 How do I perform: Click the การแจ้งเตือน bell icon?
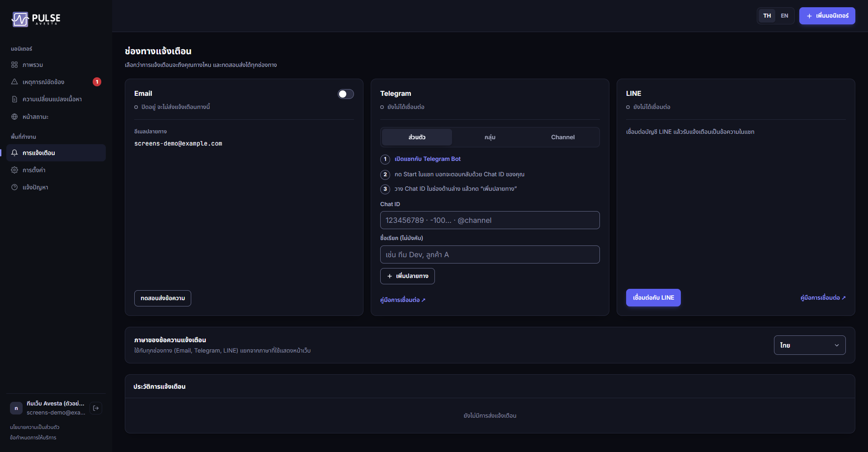[x=14, y=153]
